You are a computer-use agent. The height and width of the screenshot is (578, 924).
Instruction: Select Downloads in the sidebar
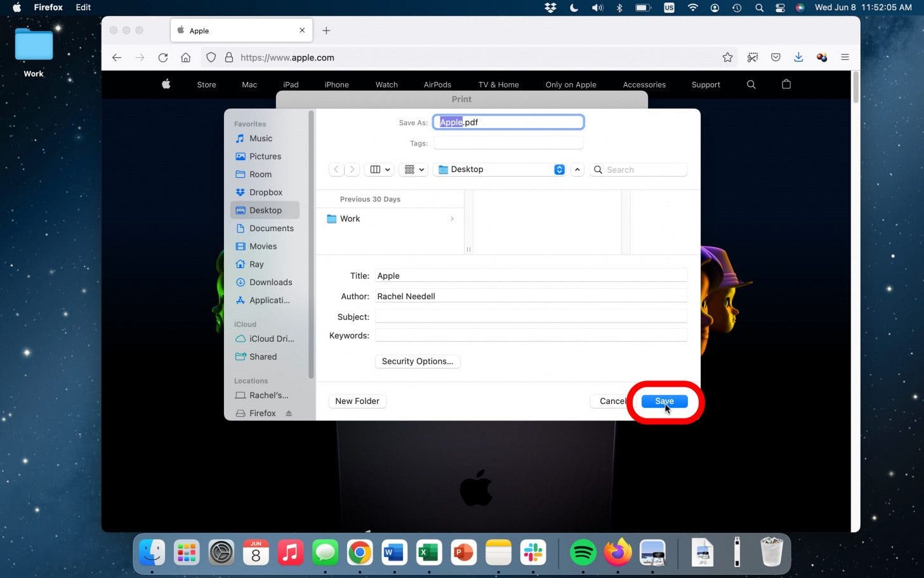(x=270, y=282)
